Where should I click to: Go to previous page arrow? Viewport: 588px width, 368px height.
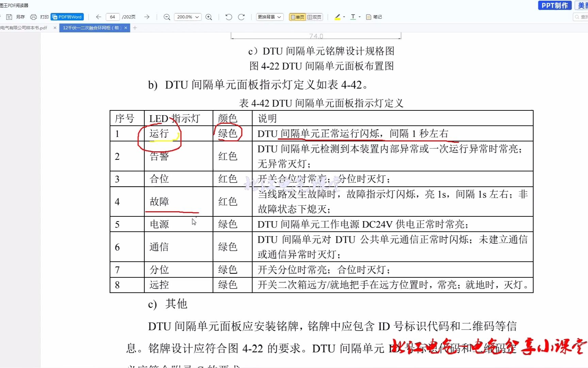(99, 17)
